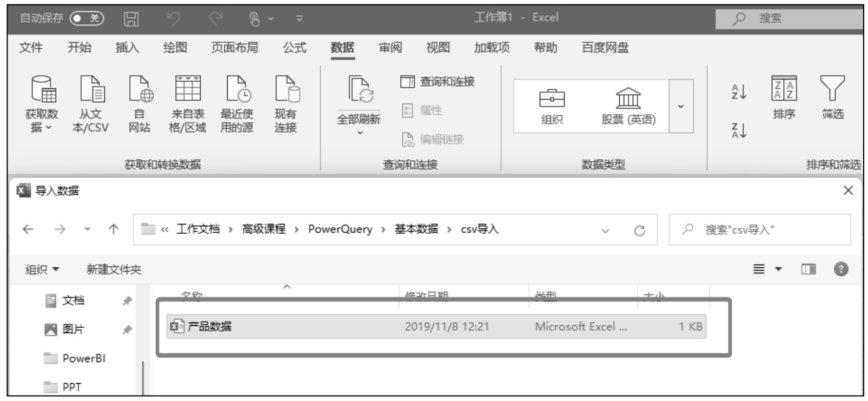Open the 文件 menu tab
This screenshot has width=868, height=401.
coord(31,48)
